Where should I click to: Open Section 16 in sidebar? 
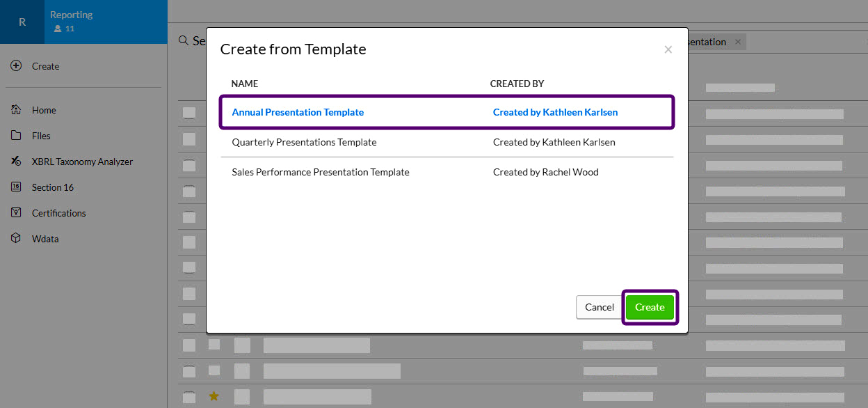(x=53, y=187)
